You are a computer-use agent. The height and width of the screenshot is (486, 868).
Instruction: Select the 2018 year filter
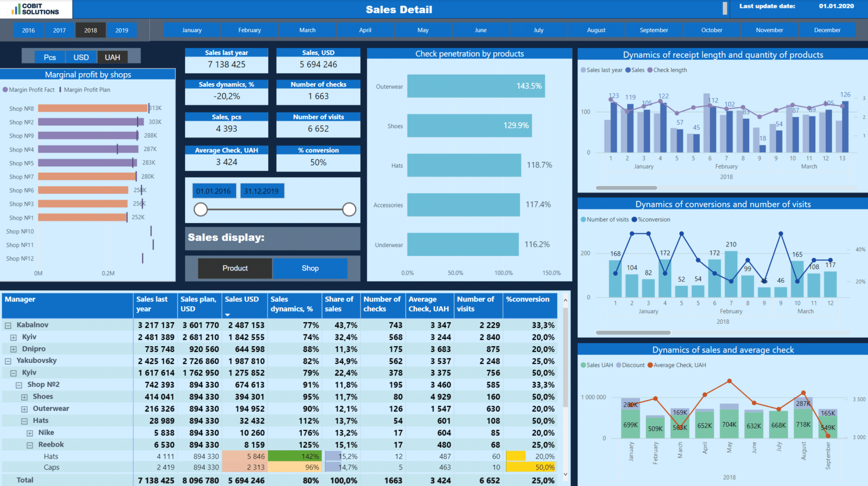pyautogui.click(x=91, y=30)
